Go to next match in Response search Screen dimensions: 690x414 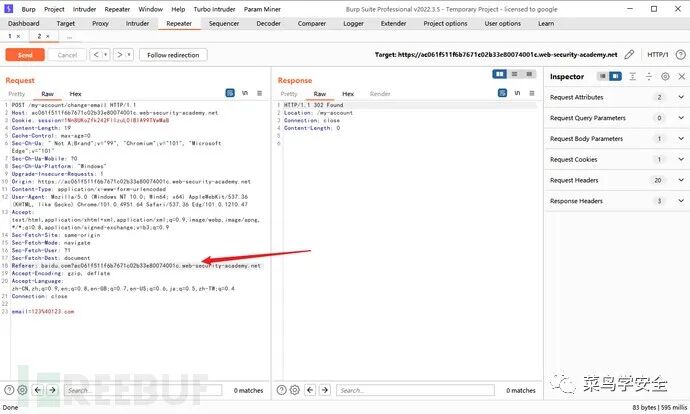[x=325, y=390]
